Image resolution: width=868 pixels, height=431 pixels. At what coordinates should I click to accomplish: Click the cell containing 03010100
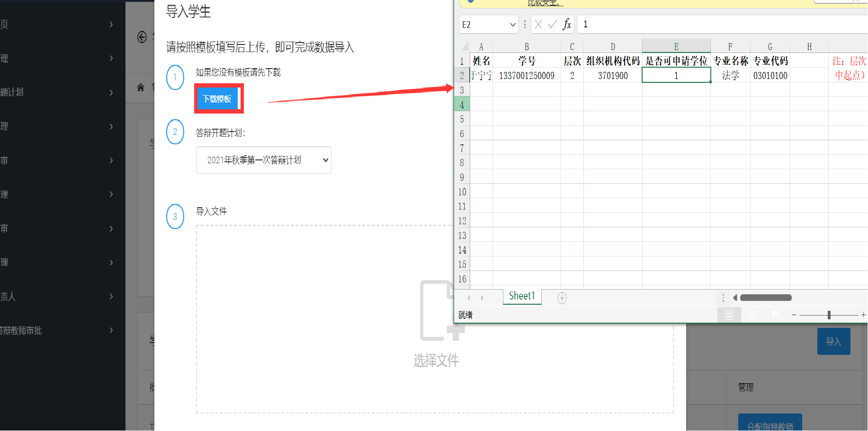click(x=770, y=75)
